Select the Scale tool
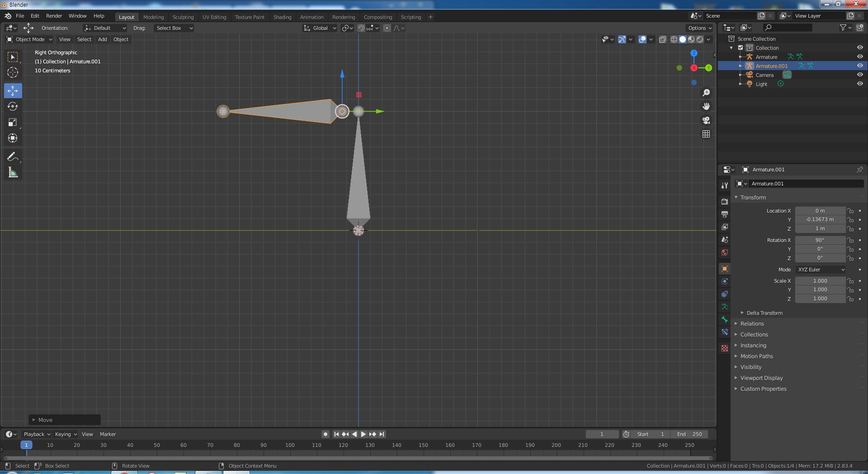The image size is (868, 474). coord(13,122)
